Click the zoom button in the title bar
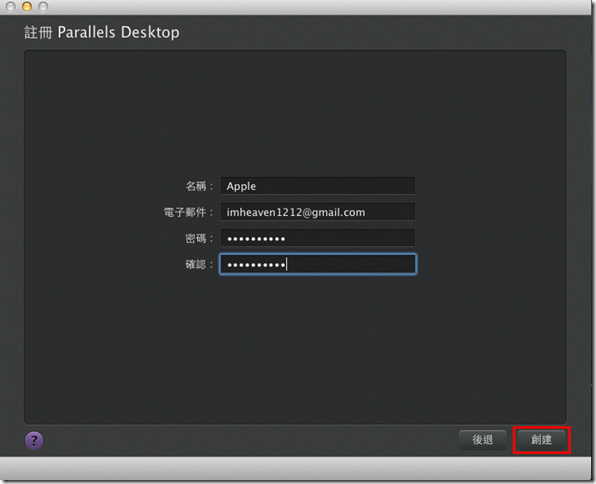This screenshot has width=596, height=484. (x=43, y=6)
